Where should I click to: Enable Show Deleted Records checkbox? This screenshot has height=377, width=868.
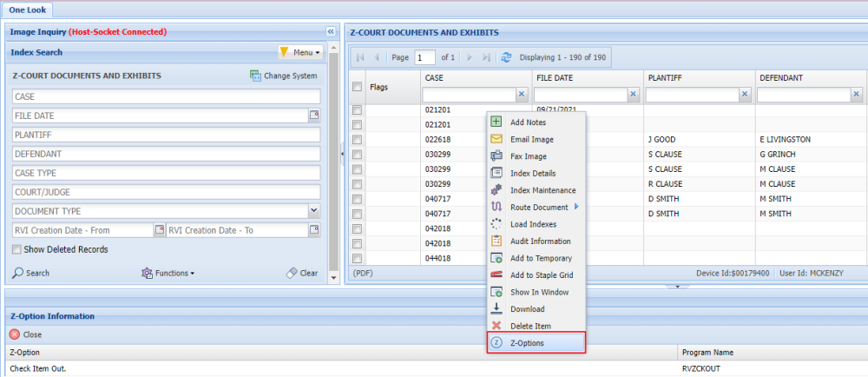click(x=16, y=249)
